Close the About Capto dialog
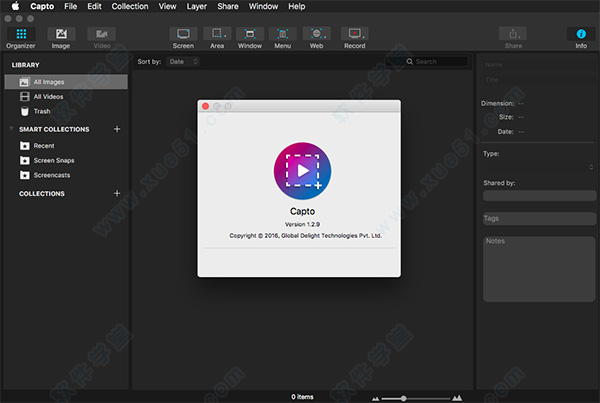This screenshot has width=600, height=403. pos(205,106)
